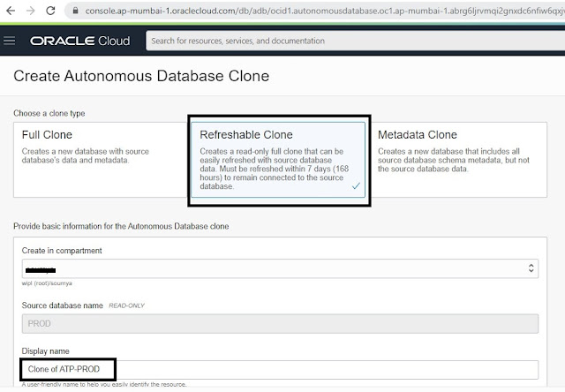Click the Choose a clone type label
This screenshot has width=565, height=392.
click(49, 114)
